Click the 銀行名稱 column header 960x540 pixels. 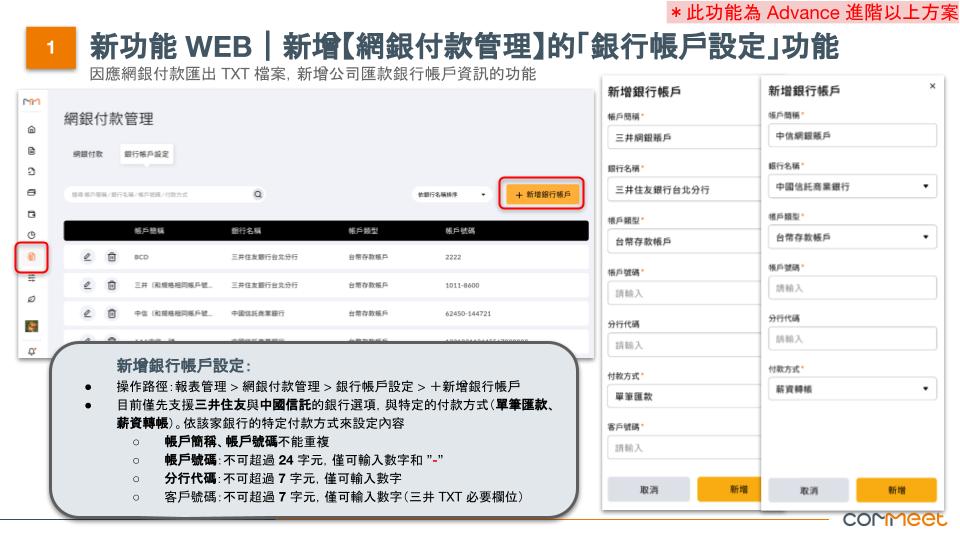pyautogui.click(x=246, y=231)
